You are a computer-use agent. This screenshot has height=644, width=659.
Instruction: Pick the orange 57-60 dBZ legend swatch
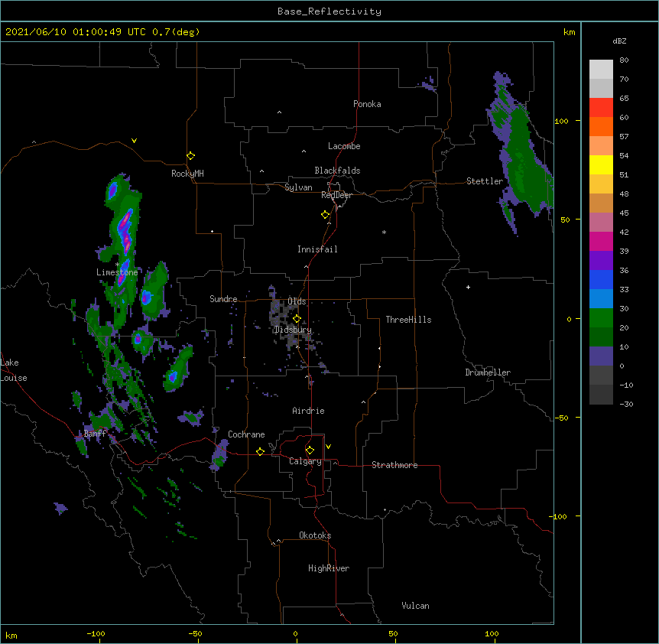tap(601, 126)
